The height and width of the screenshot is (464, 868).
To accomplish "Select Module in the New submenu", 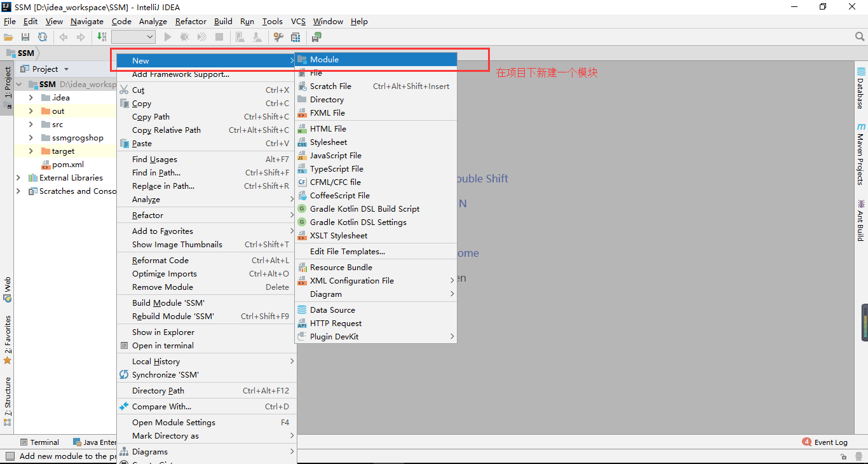I will pyautogui.click(x=376, y=60).
